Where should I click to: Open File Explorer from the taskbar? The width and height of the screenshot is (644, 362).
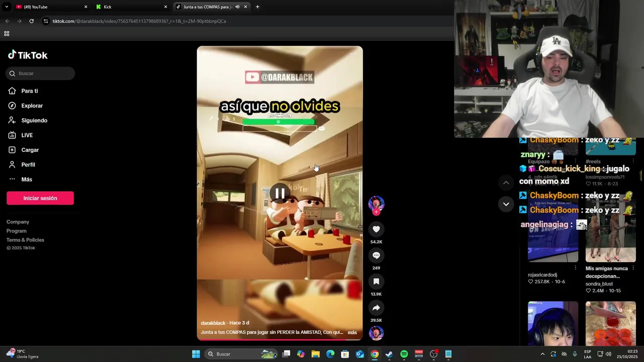[315, 354]
